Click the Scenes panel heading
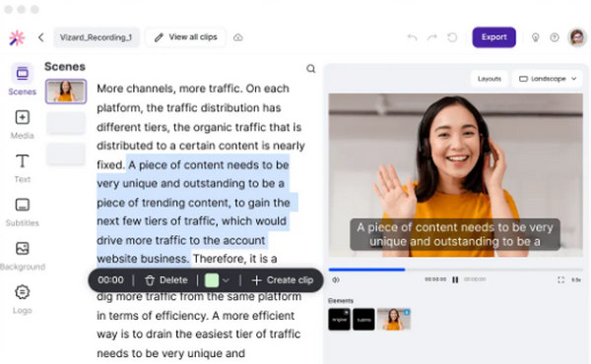Viewport: 591px width, 364px height. (65, 67)
